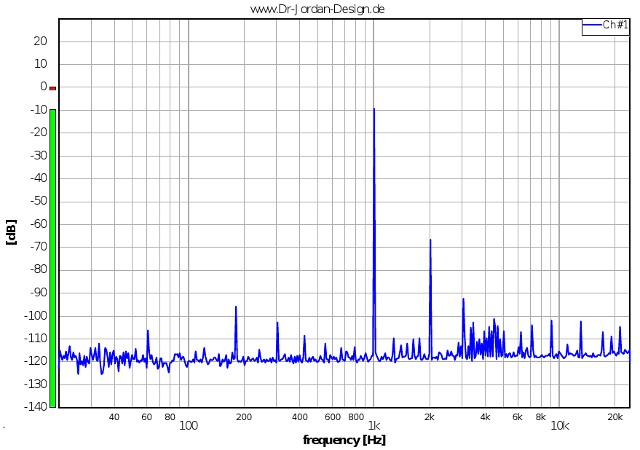Click the 2k frequency tick label

point(429,417)
